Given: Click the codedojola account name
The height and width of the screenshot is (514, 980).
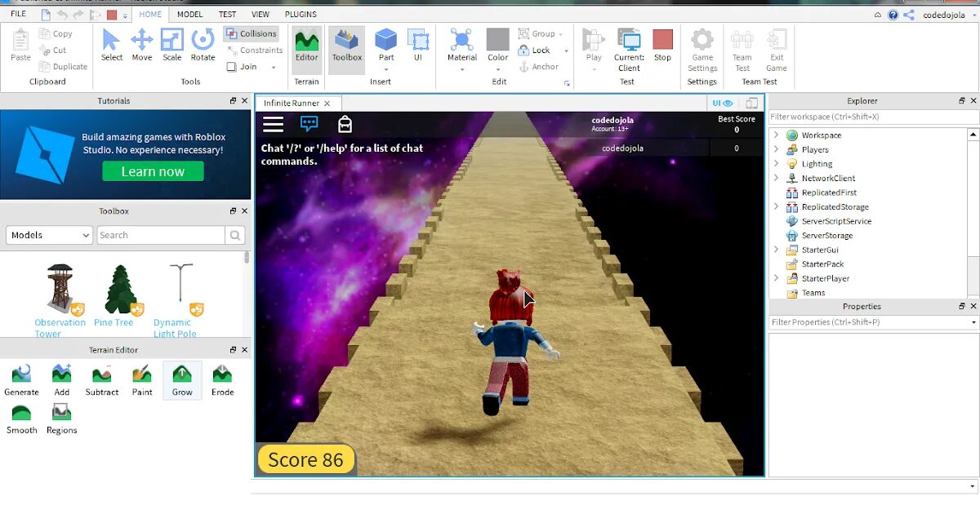Looking at the screenshot, I should coord(944,15).
